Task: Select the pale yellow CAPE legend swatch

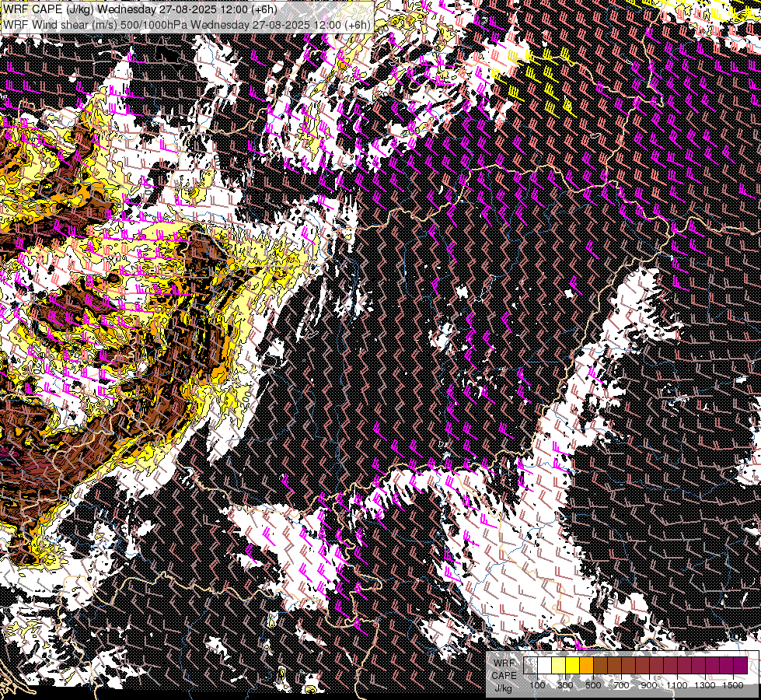Action: click(x=559, y=666)
